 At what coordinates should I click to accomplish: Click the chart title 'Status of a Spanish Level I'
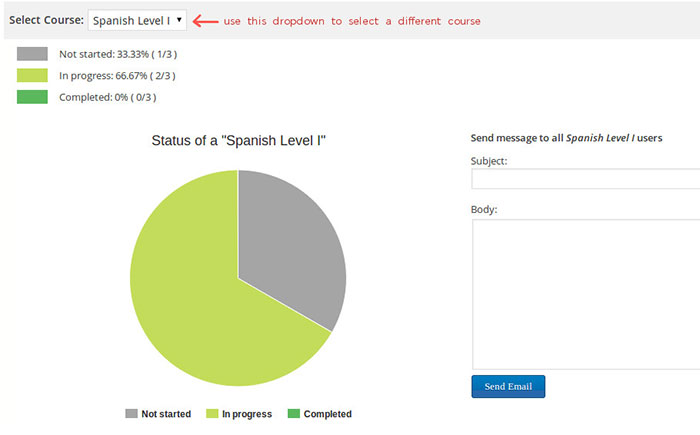pos(239,141)
